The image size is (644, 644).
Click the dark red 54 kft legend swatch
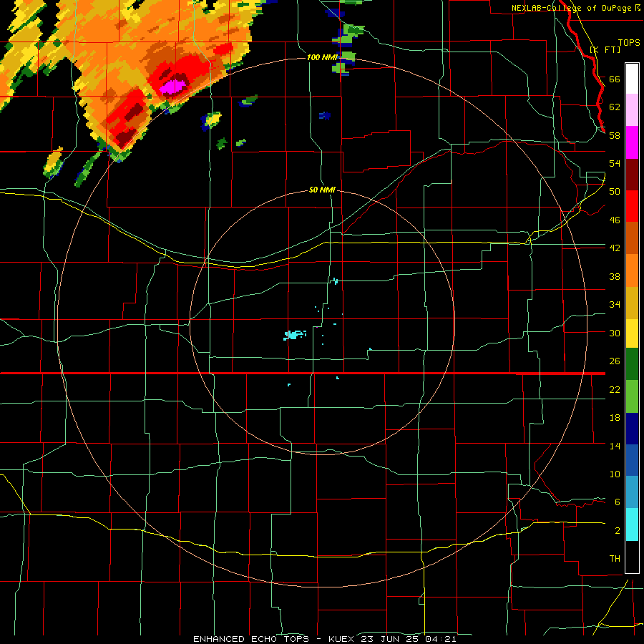[632, 174]
